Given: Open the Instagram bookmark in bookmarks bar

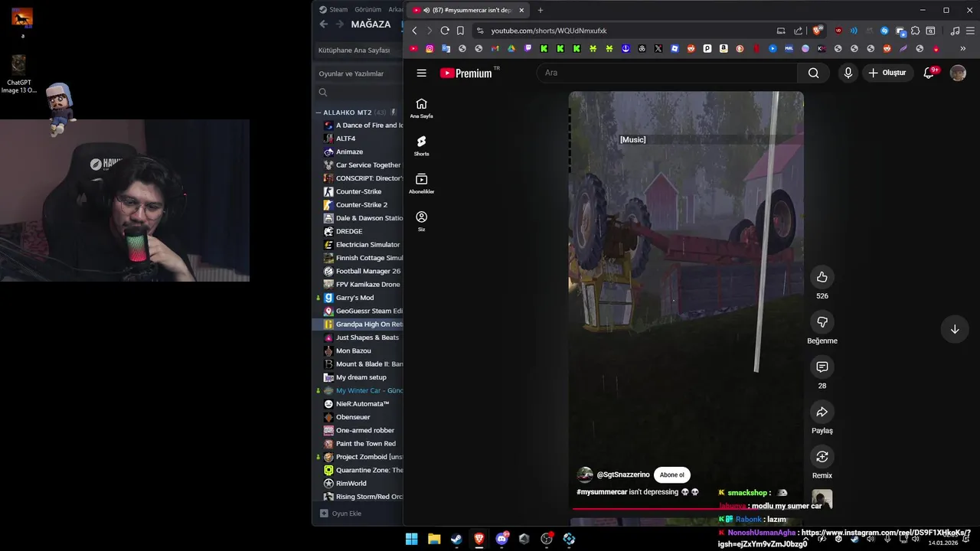Looking at the screenshot, I should point(430,48).
